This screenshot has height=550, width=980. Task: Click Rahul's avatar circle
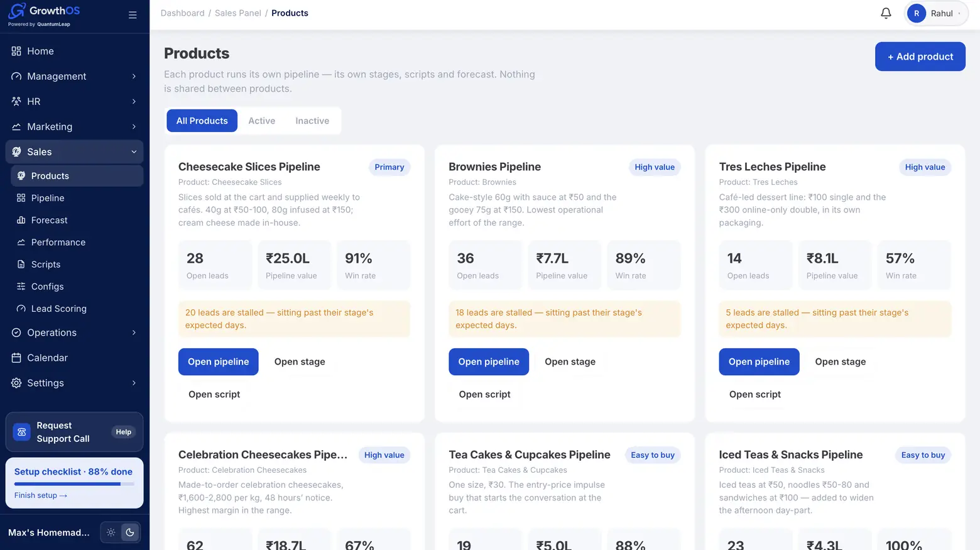click(917, 13)
